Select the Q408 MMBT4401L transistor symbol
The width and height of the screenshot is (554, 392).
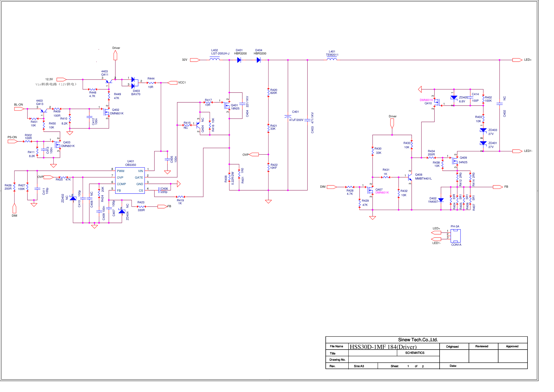point(410,177)
